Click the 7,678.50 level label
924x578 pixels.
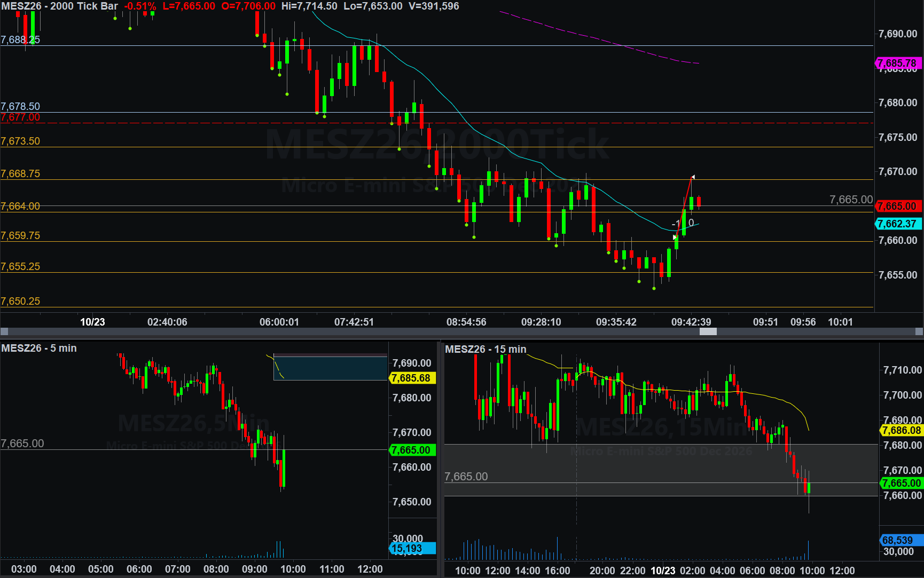pos(20,106)
